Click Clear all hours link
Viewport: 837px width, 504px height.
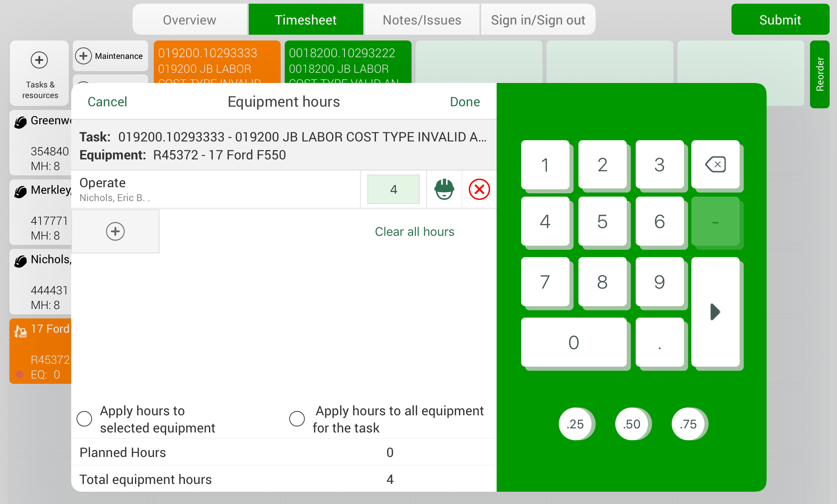tap(414, 232)
